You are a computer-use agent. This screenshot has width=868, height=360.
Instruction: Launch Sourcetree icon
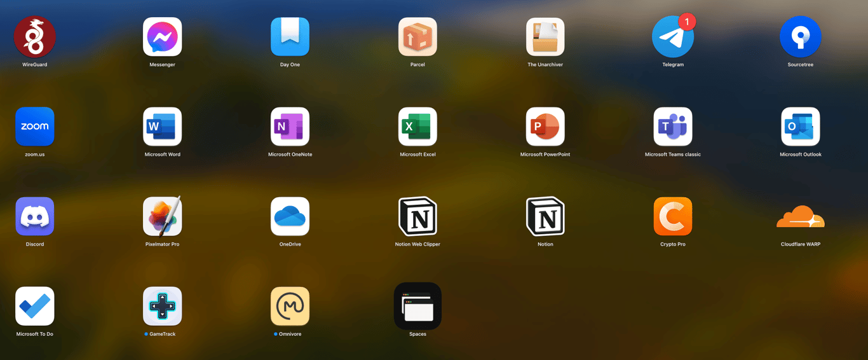801,37
